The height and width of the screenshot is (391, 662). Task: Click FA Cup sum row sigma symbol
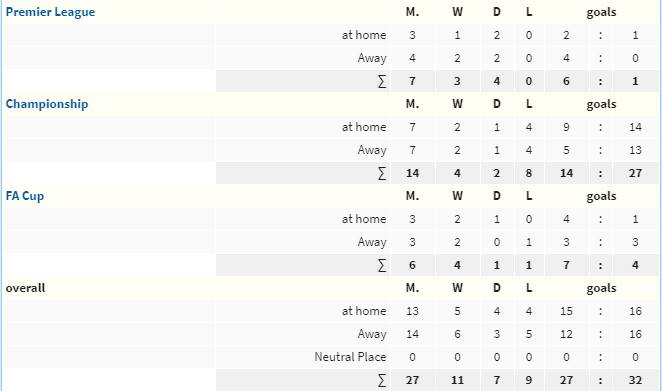(x=382, y=265)
